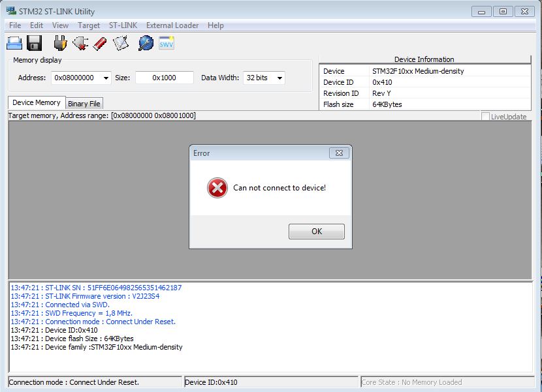Click the log line 'Device ID:0x410'

[54, 330]
